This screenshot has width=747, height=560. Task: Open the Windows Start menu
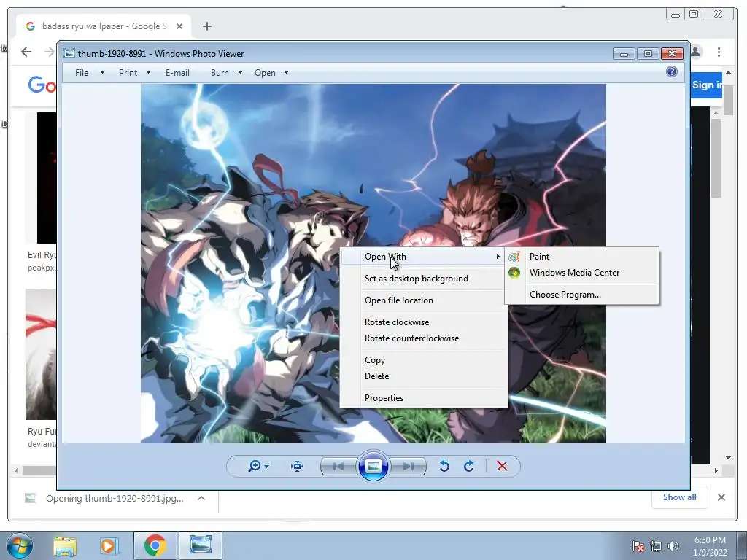[20, 545]
